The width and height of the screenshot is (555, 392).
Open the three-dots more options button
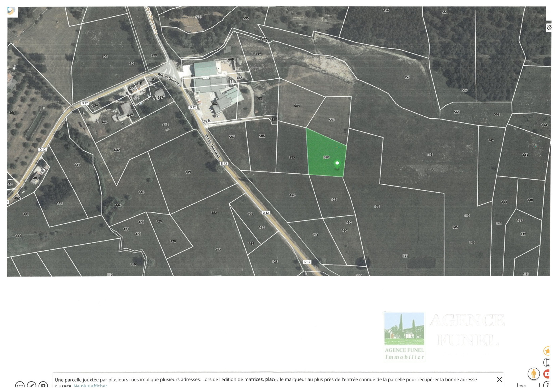(x=20, y=385)
